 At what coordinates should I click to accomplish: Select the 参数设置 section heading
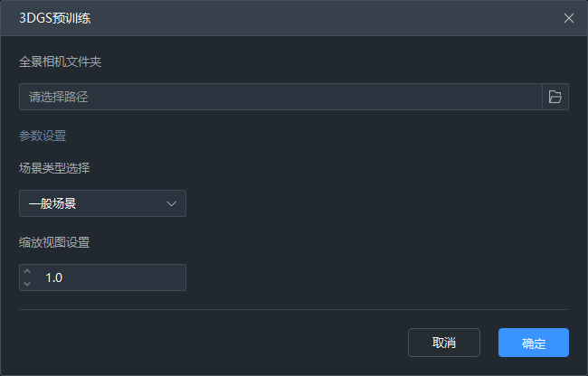(x=43, y=136)
